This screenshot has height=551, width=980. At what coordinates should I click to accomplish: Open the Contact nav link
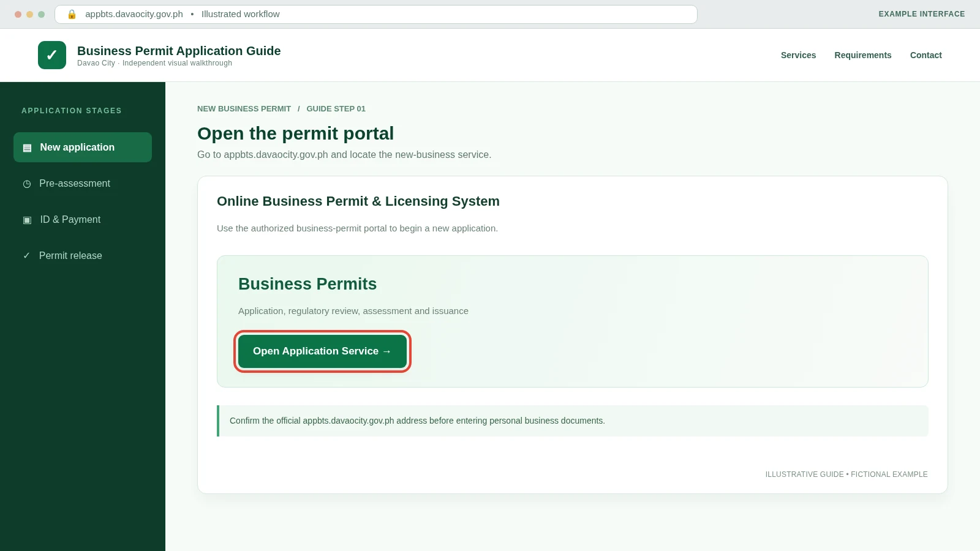pyautogui.click(x=925, y=55)
